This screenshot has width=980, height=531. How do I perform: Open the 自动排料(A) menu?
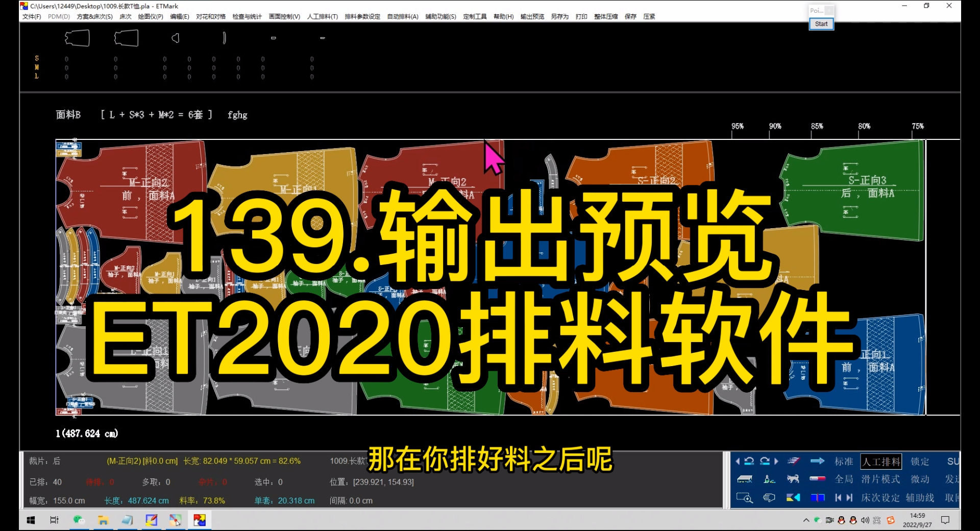pyautogui.click(x=403, y=16)
